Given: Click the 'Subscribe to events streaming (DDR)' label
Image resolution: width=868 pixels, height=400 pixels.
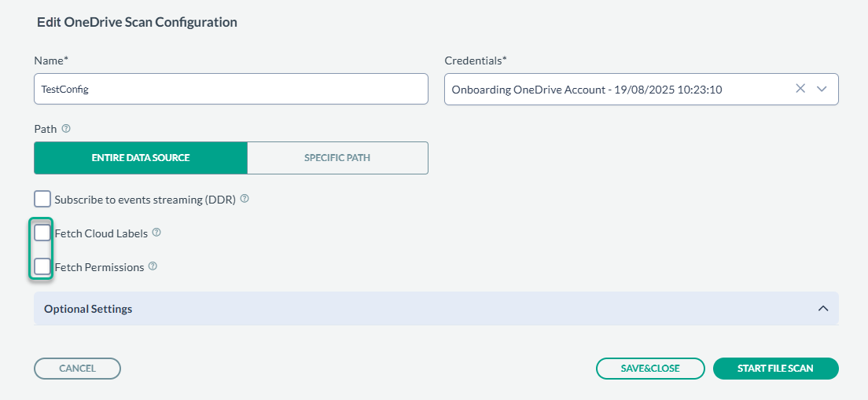Looking at the screenshot, I should (145, 200).
